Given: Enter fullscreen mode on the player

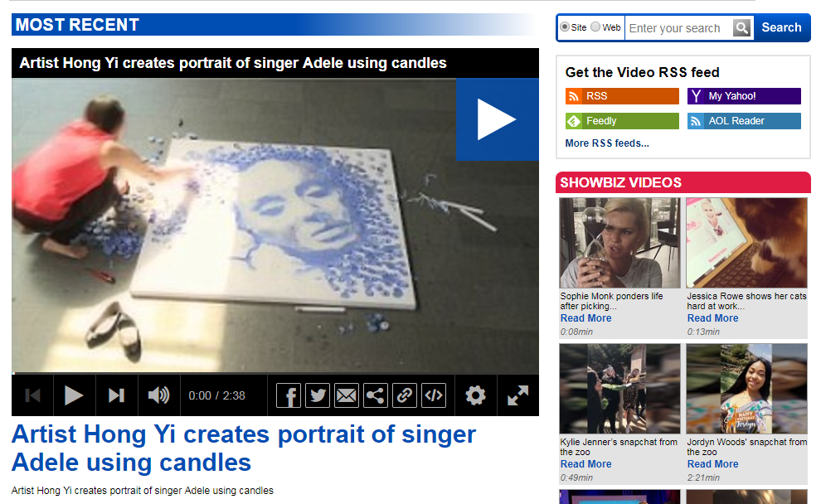Looking at the screenshot, I should coord(517,395).
